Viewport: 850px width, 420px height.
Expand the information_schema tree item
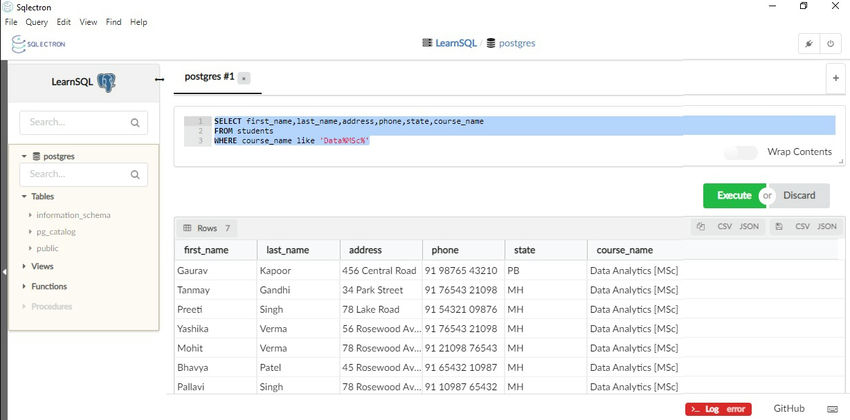73,215
